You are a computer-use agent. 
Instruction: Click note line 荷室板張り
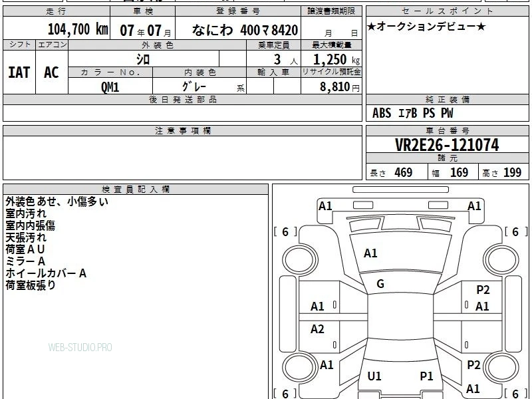click(30, 285)
